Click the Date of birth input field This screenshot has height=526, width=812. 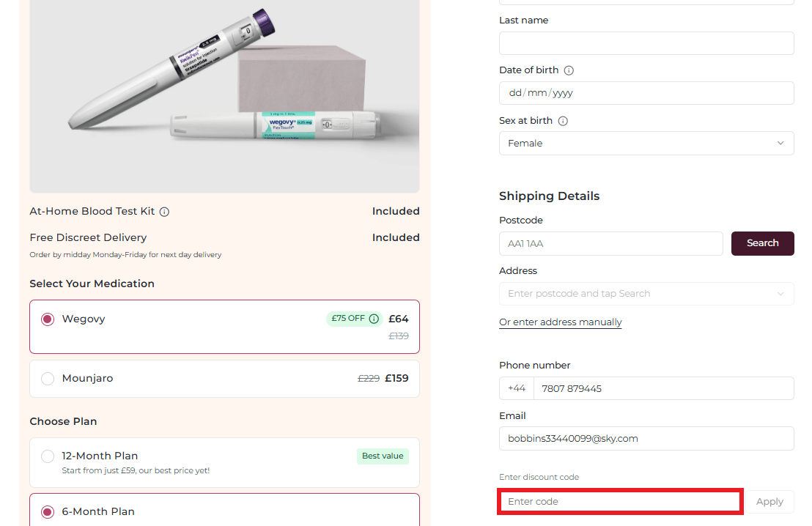pos(646,93)
